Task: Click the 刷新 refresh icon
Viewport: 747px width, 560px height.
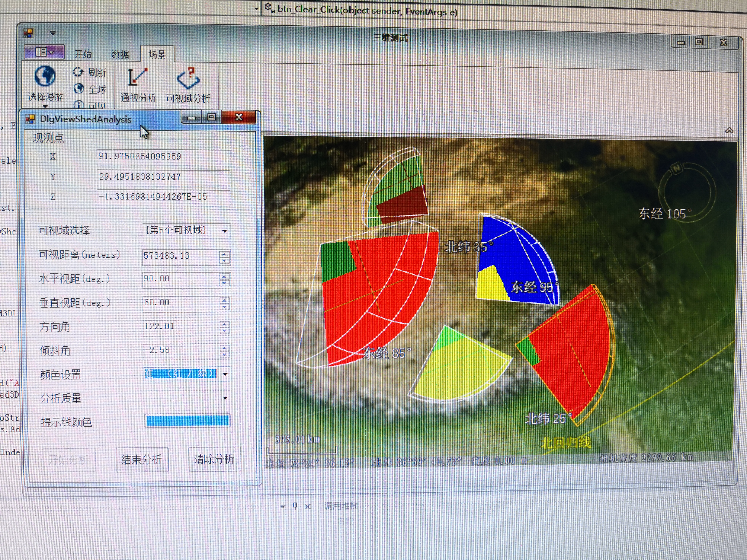Action: click(78, 72)
